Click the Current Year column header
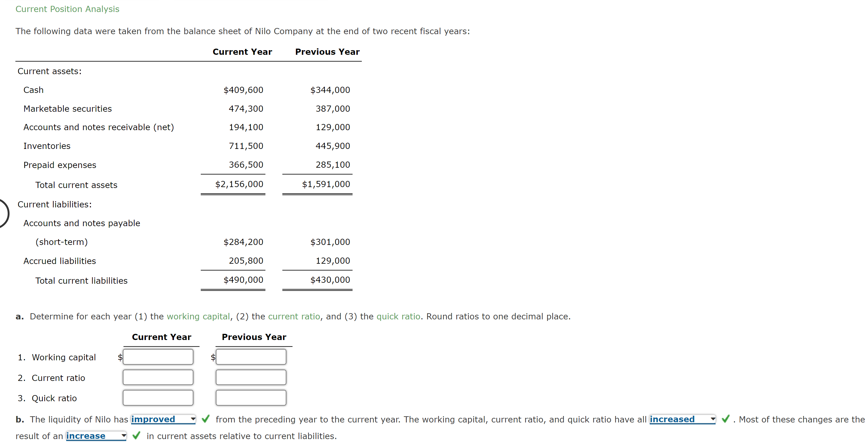Viewport: 868px width, 448px height. point(242,51)
